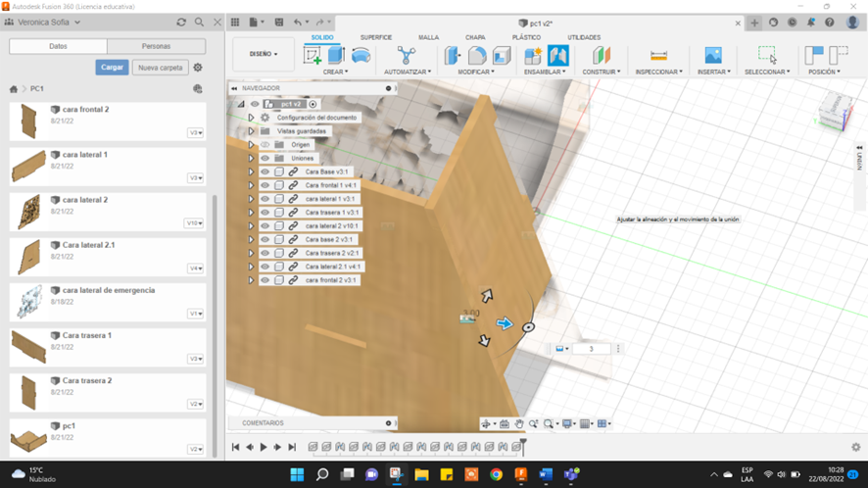Select the Pan hand tool
The image size is (868, 488).
click(518, 423)
